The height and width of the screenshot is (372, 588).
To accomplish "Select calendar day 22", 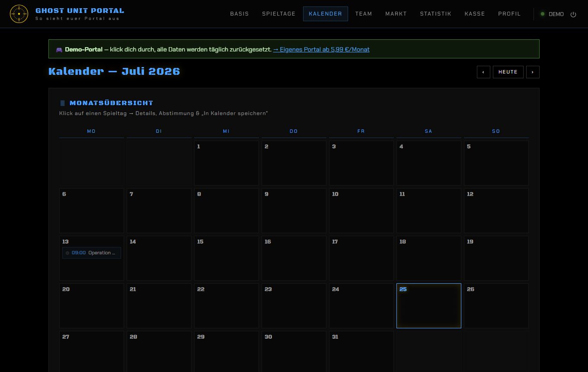I will 227,306.
